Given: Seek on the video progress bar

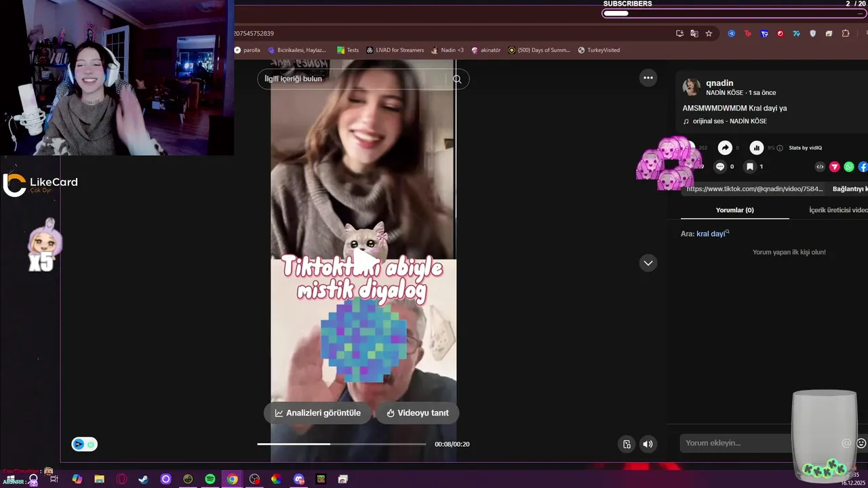Looking at the screenshot, I should click(341, 444).
